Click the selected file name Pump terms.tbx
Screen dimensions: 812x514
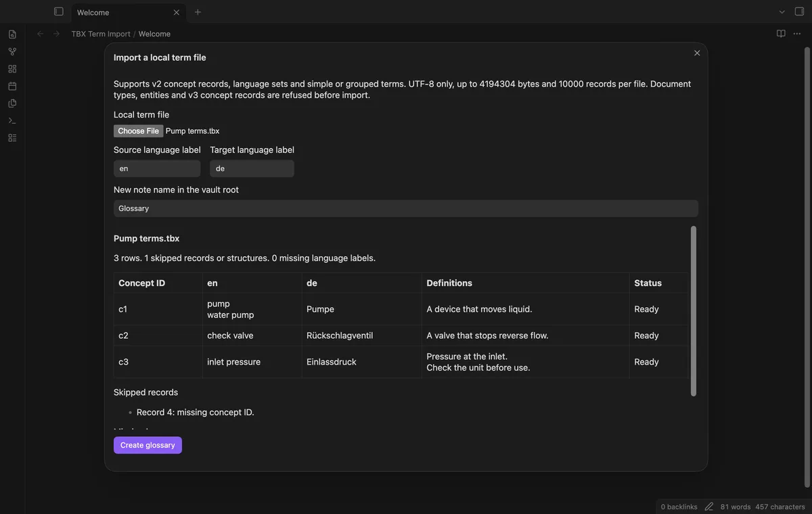pos(192,131)
